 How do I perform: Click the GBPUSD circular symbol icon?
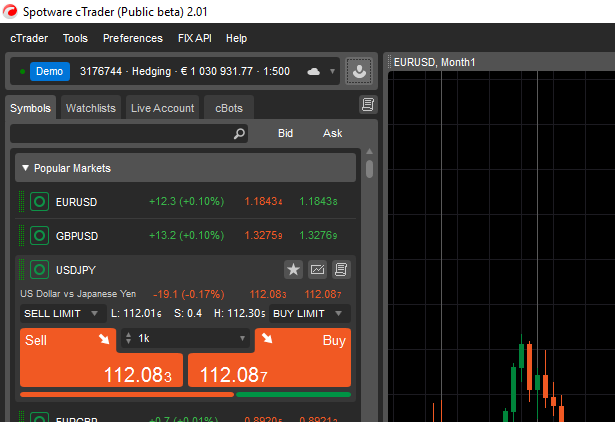39,236
